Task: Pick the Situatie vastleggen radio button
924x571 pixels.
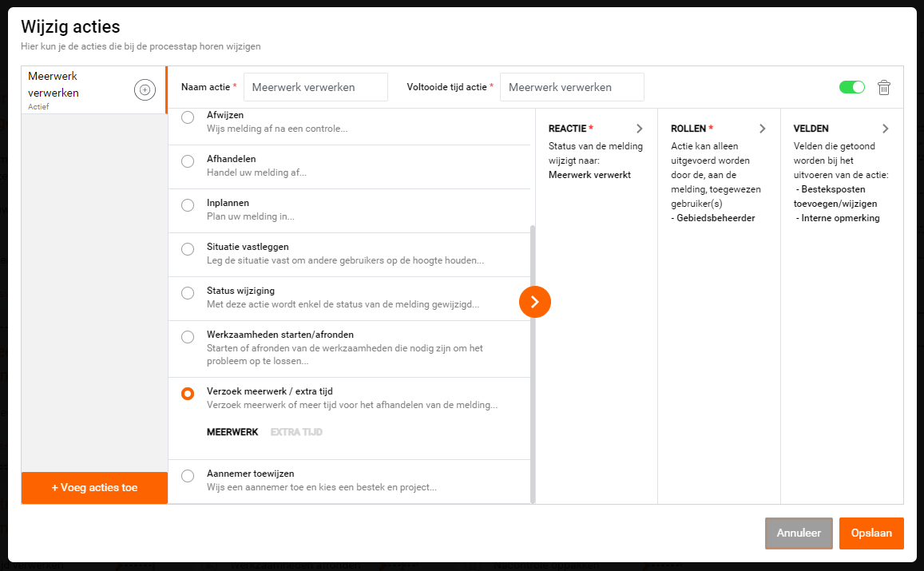Action: (188, 249)
